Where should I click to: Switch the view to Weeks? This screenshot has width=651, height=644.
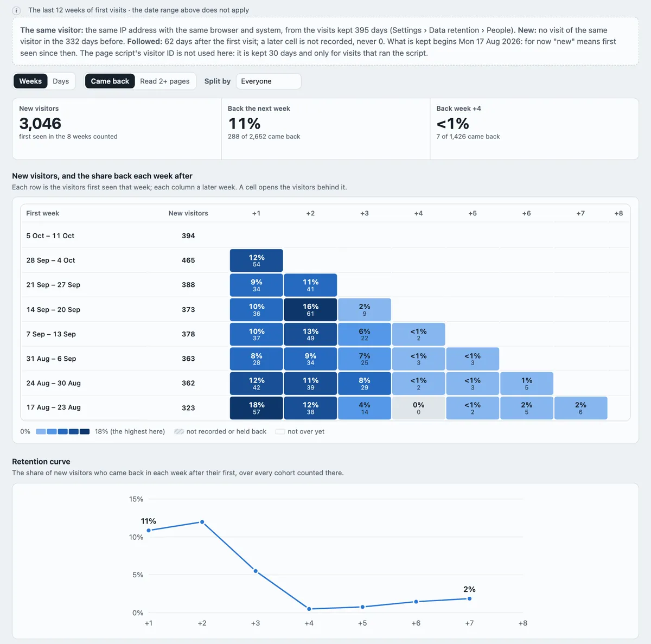[x=30, y=81]
